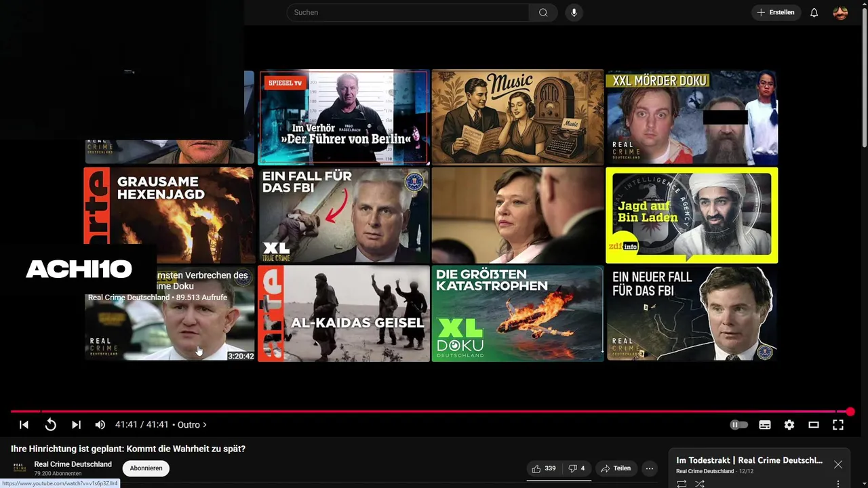868x488 pixels.
Task: Close the Im Todestrakt playlist panel
Action: point(838,464)
